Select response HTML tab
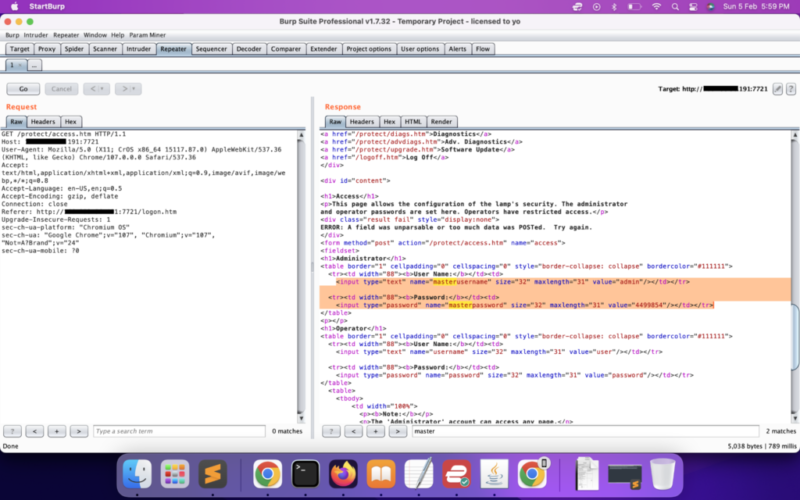 tap(413, 122)
